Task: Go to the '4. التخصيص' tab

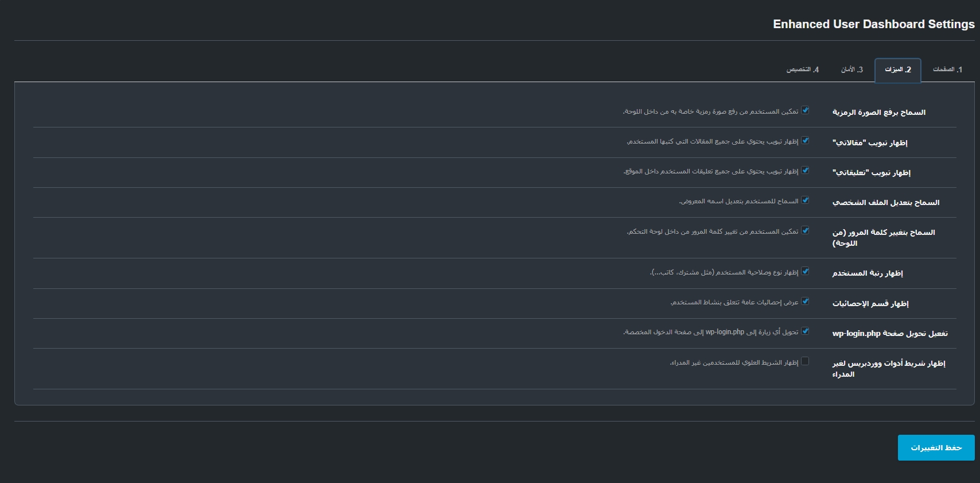Action: pos(802,69)
